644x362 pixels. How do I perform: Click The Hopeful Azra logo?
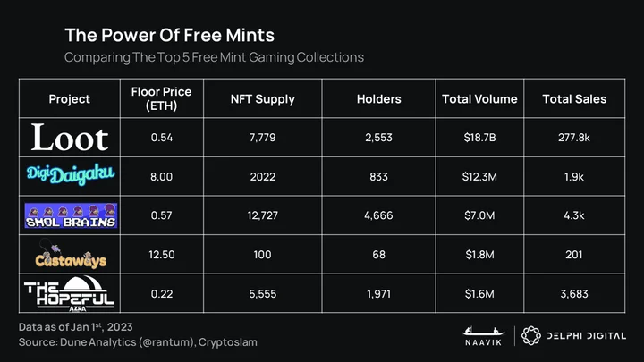pyautogui.click(x=69, y=293)
